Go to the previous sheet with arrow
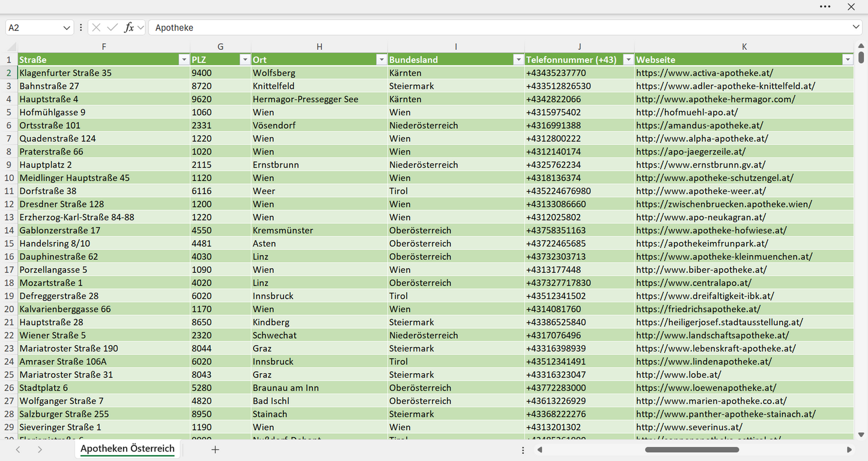Image resolution: width=868 pixels, height=461 pixels. pyautogui.click(x=18, y=450)
